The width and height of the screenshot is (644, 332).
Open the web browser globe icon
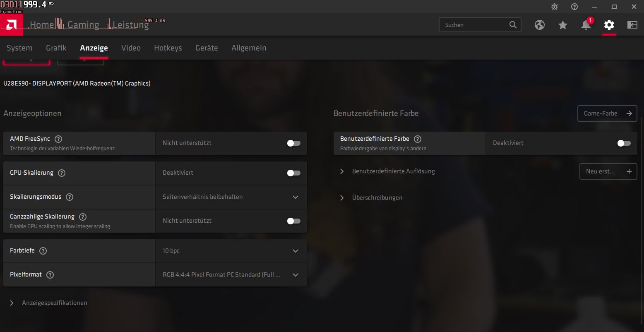pos(539,25)
